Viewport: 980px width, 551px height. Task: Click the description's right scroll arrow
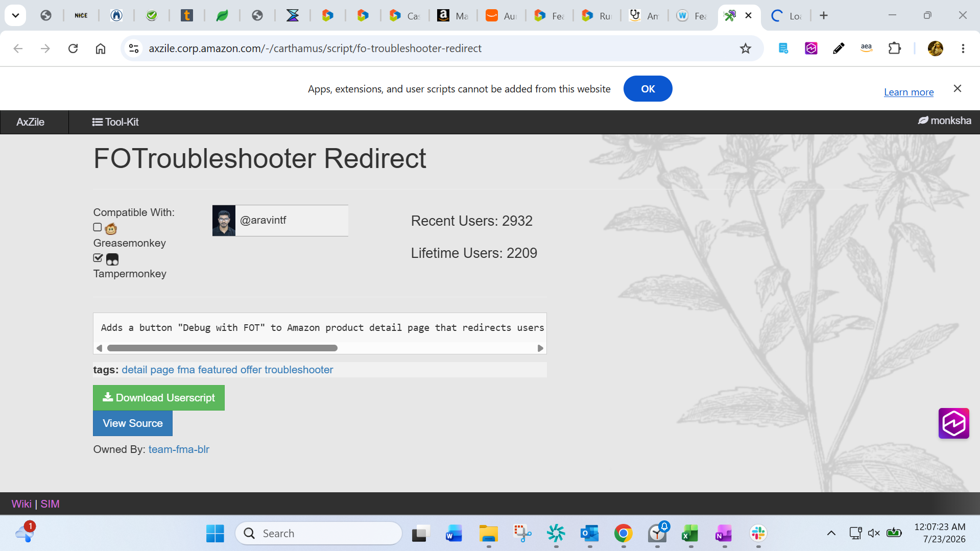point(540,348)
